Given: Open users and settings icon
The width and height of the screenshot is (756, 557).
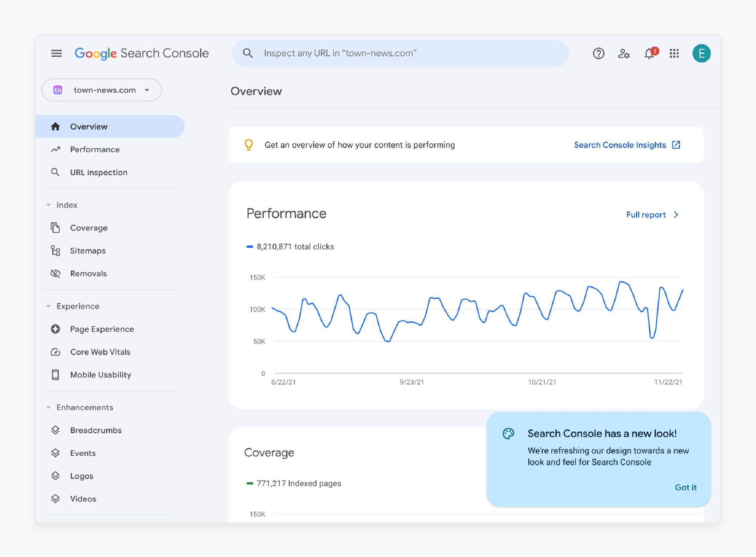Looking at the screenshot, I should pos(623,53).
